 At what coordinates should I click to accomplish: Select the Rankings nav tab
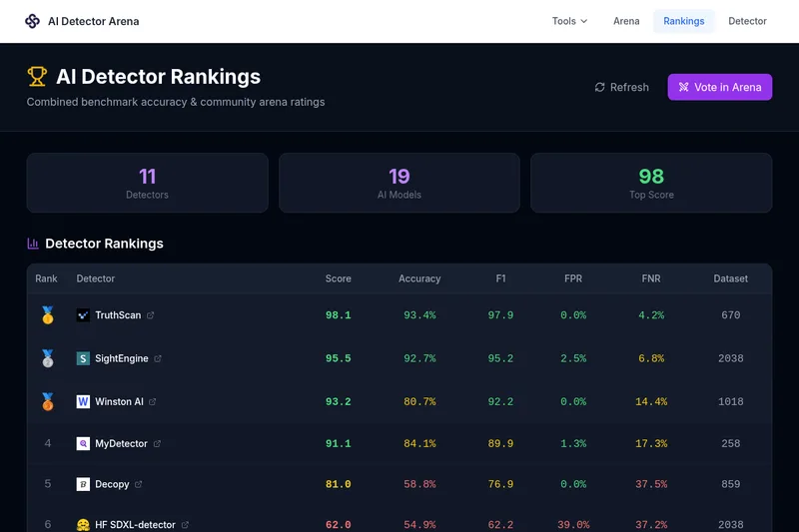tap(684, 21)
